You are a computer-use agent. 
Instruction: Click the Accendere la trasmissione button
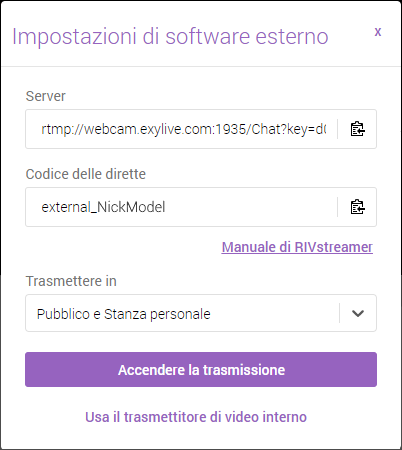point(201,370)
